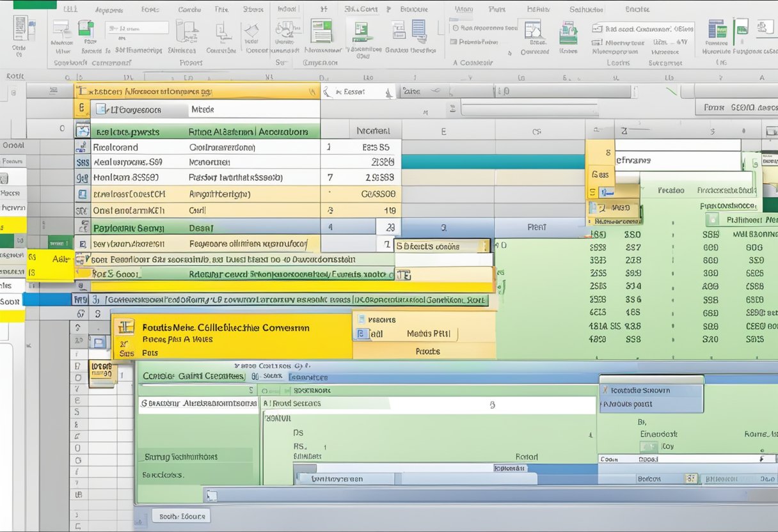This screenshot has width=778, height=532.
Task: Open the S Bkacts coüns dropdown arrow
Action: (x=485, y=246)
